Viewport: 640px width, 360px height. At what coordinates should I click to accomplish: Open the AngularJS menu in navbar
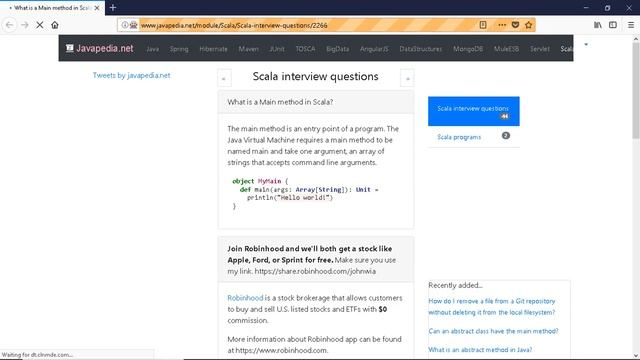click(374, 49)
